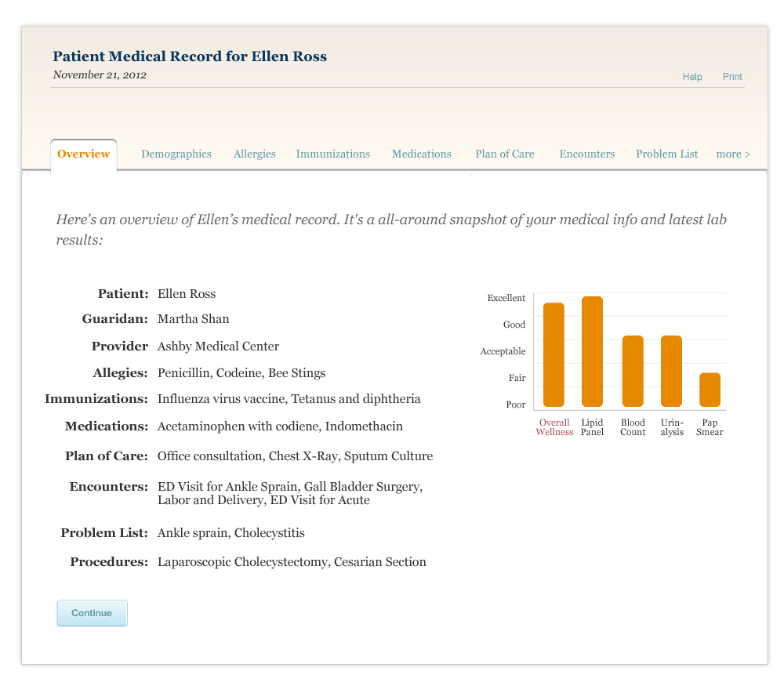The image size is (784, 693).
Task: Click the date 'November 21, 2012'
Action: 100,75
